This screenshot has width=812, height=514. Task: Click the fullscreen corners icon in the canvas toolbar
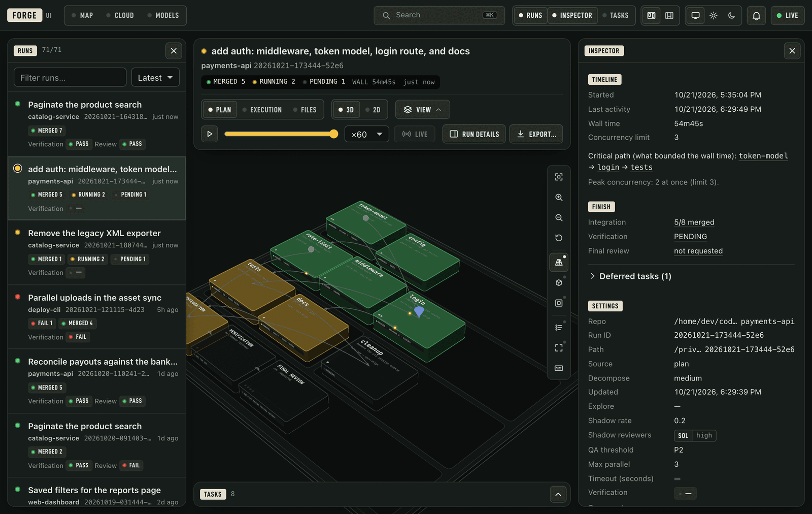click(x=559, y=348)
